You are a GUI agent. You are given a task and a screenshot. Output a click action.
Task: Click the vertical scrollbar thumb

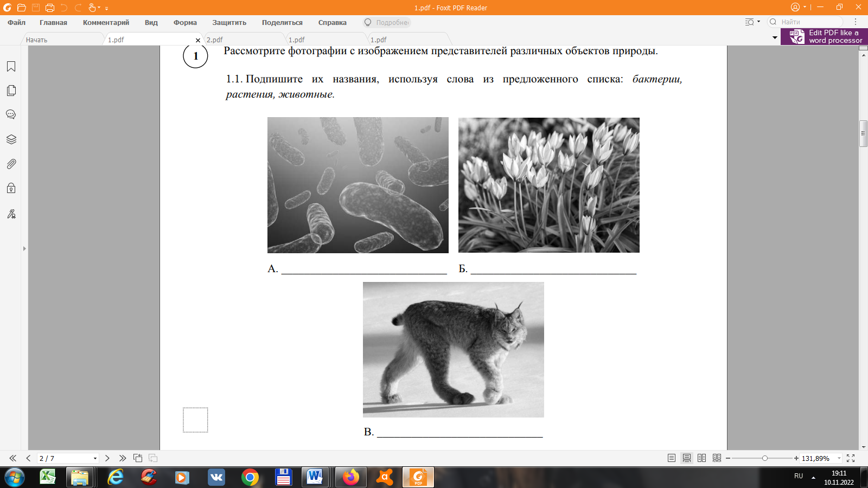click(x=864, y=133)
